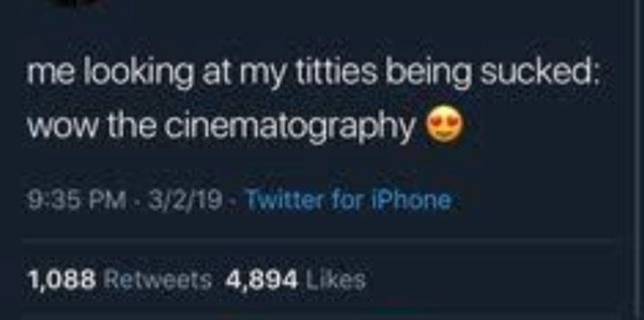This screenshot has height=320, width=644.
Task: Click the Likes label
Action: (334, 280)
